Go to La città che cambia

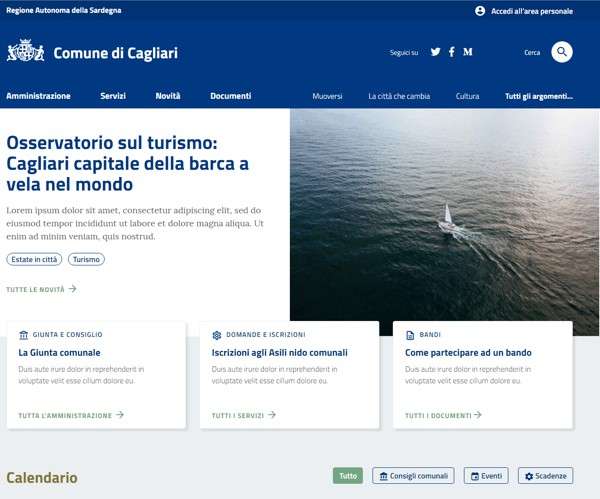click(x=399, y=96)
